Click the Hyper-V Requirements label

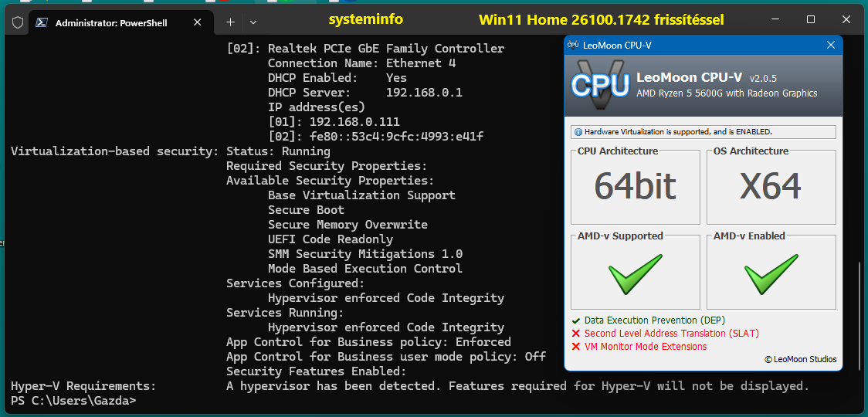(83, 385)
